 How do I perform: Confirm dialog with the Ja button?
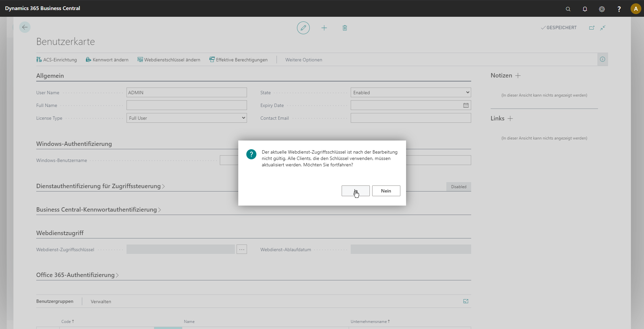point(355,191)
